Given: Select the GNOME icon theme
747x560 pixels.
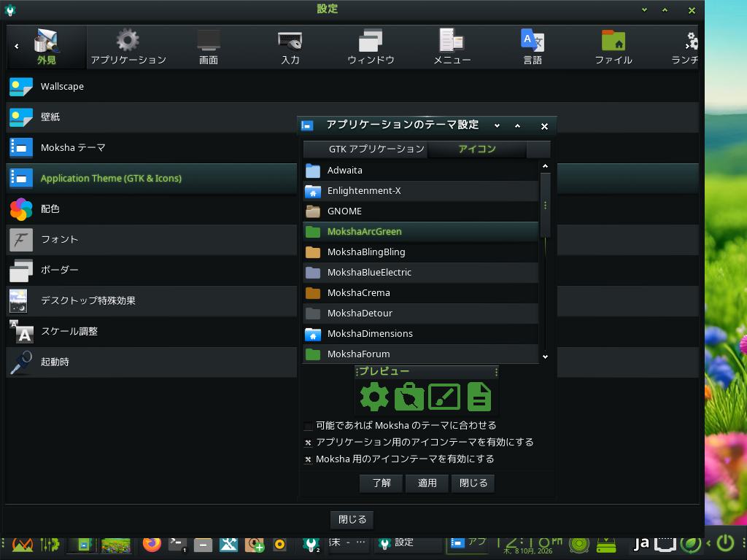Looking at the screenshot, I should (421, 211).
